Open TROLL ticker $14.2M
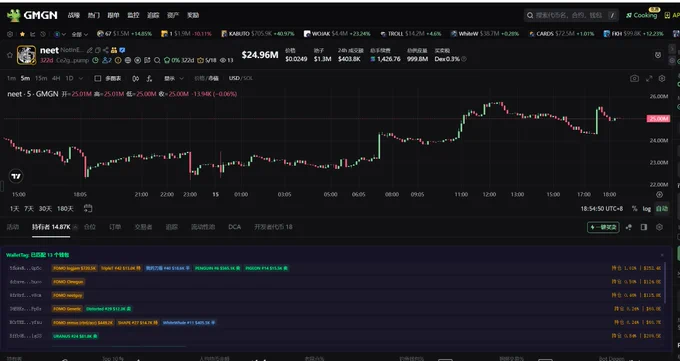 coord(411,34)
